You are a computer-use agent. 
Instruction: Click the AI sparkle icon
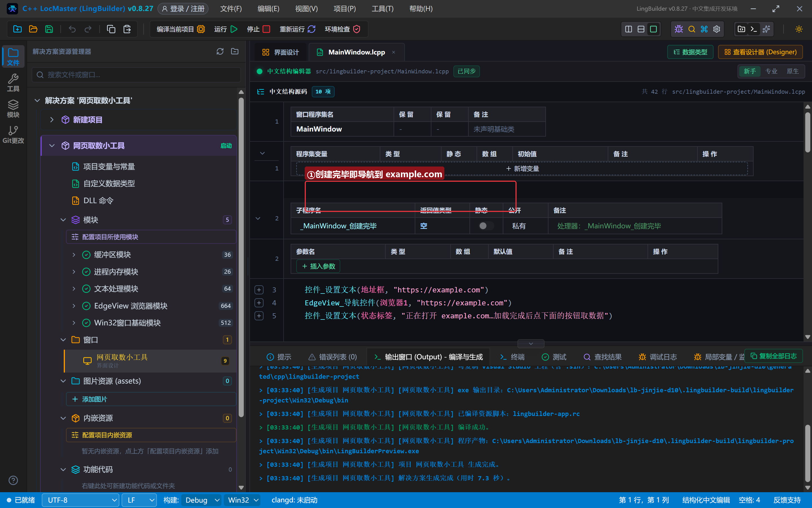tap(766, 29)
